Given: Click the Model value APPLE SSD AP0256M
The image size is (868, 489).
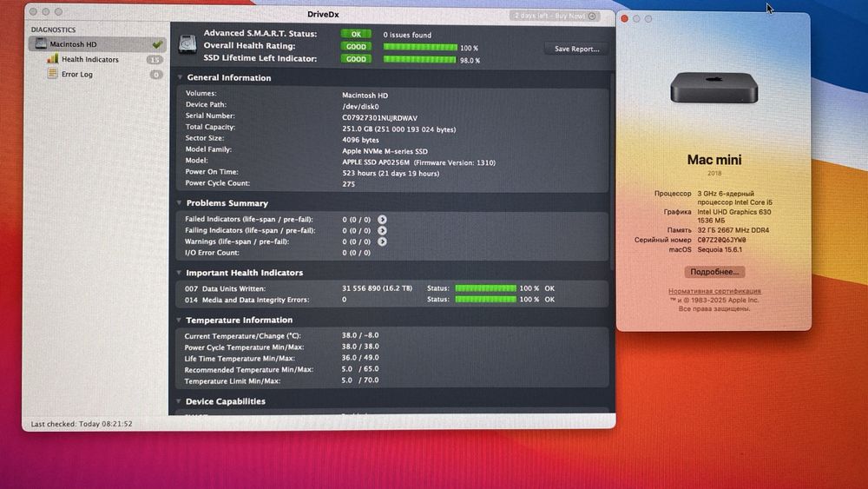Looking at the screenshot, I should tap(418, 162).
